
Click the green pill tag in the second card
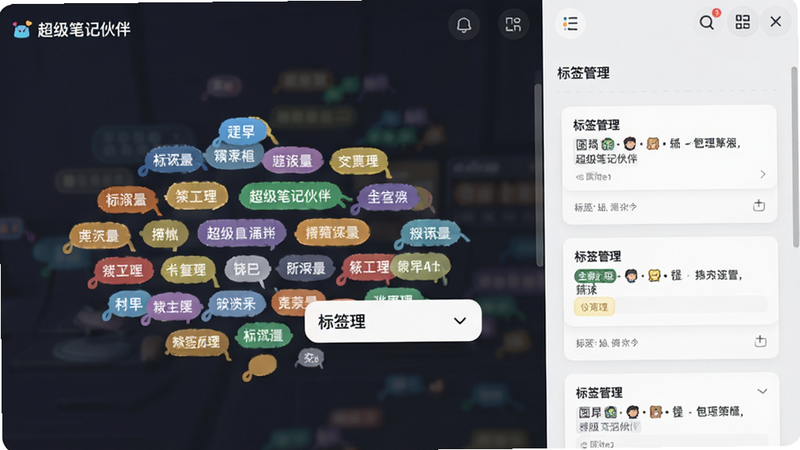[595, 276]
